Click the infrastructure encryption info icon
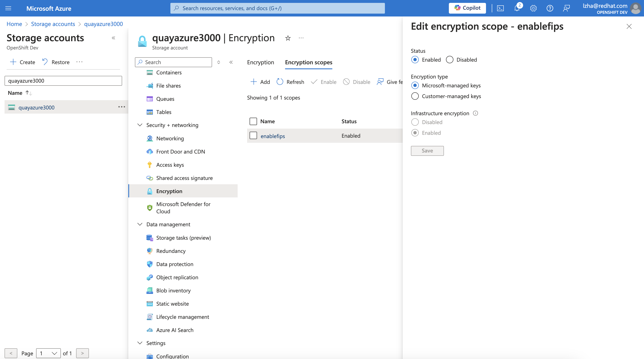This screenshot has width=644, height=359. (x=475, y=113)
